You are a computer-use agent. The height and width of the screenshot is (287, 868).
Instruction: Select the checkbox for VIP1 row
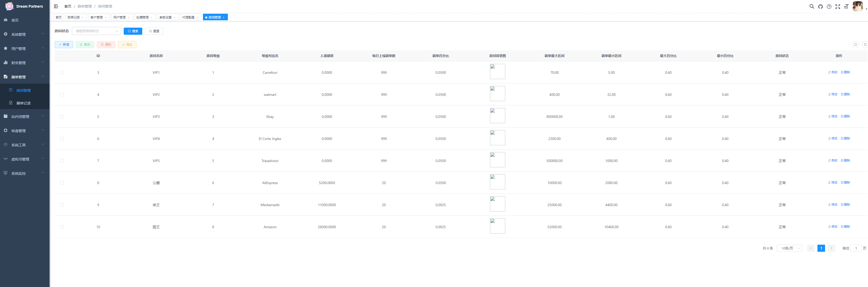pyautogui.click(x=62, y=73)
